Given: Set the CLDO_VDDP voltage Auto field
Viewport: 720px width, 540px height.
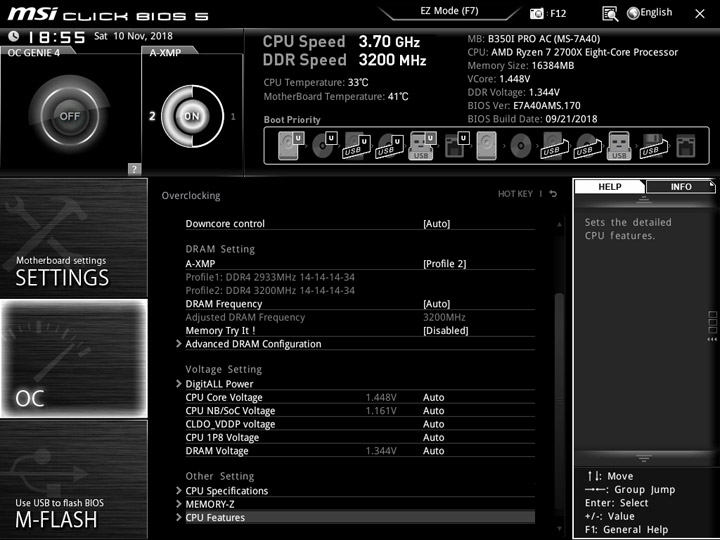Looking at the screenshot, I should point(433,424).
